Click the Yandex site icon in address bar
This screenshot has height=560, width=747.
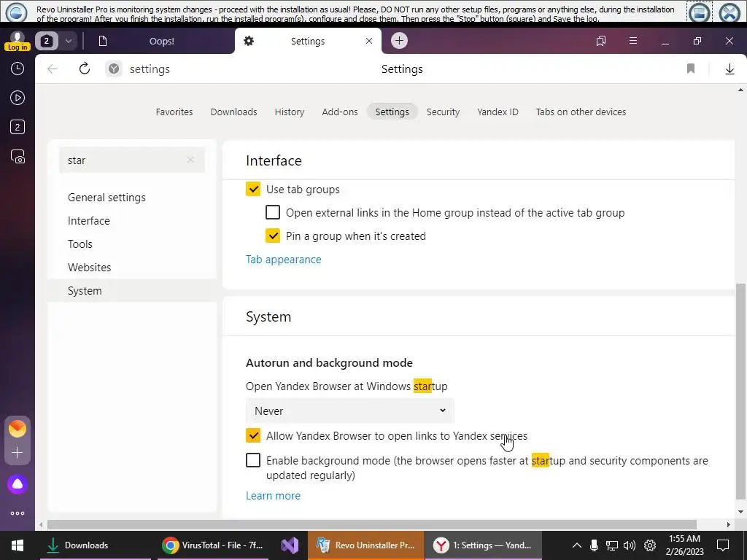(113, 69)
